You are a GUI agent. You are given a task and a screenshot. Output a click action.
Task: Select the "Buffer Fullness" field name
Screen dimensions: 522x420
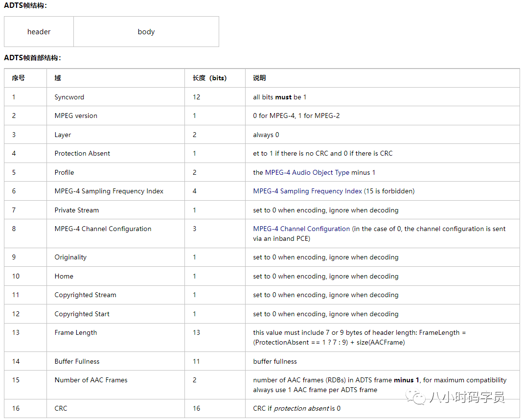click(x=77, y=361)
